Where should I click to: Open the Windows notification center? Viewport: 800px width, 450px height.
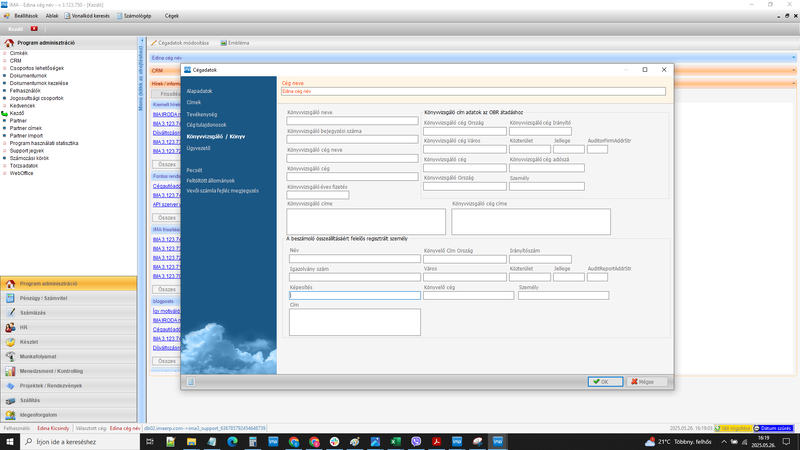[786, 441]
